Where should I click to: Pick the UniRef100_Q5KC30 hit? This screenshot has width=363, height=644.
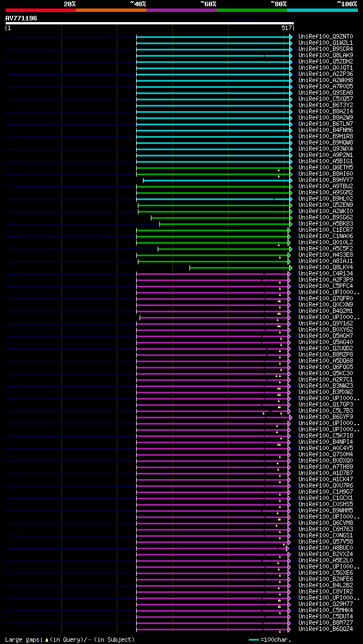(x=326, y=374)
